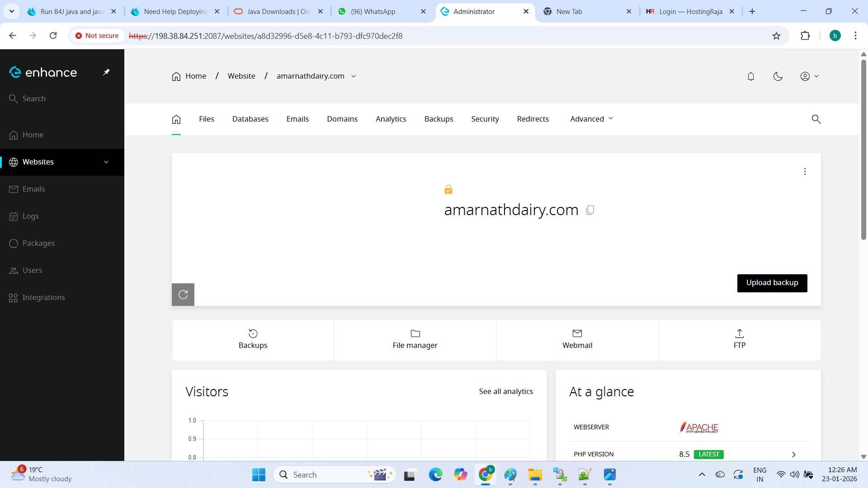
Task: Open the website three-dot options menu
Action: click(x=805, y=172)
